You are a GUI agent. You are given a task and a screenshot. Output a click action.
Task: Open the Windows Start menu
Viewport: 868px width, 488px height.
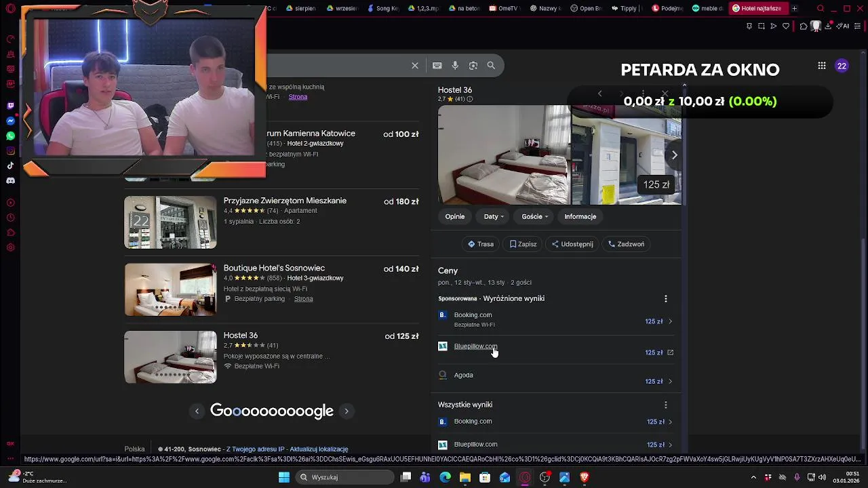284,477
